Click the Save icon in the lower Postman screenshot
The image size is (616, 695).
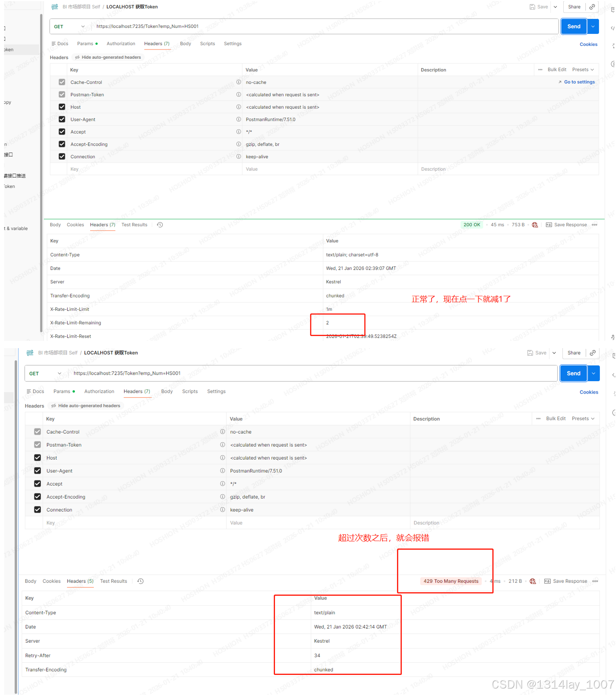coord(530,353)
